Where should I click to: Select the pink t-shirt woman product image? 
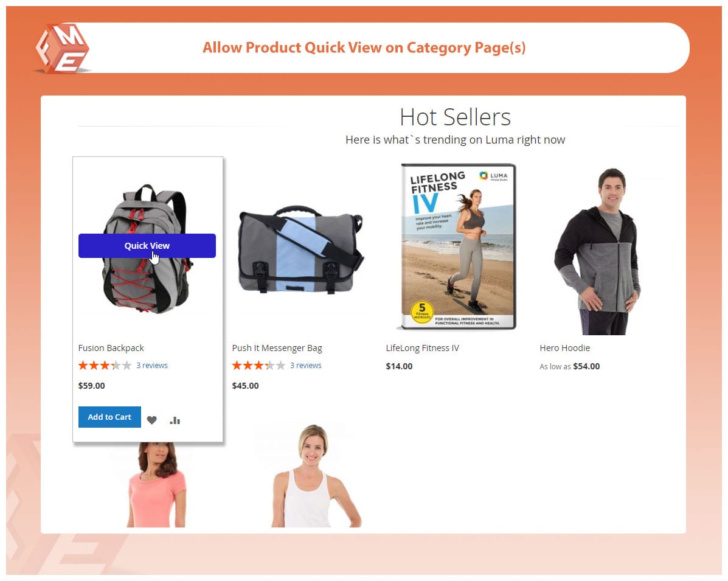[156, 484]
